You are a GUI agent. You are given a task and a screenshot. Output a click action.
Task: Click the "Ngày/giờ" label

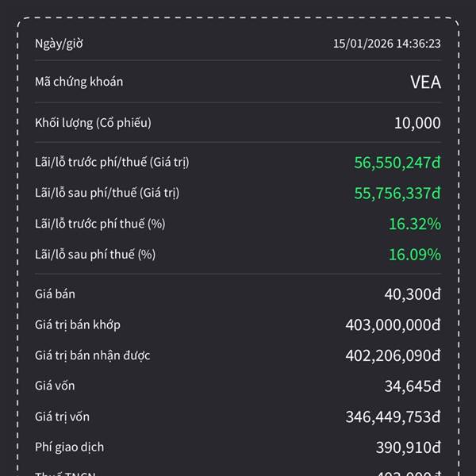click(59, 44)
